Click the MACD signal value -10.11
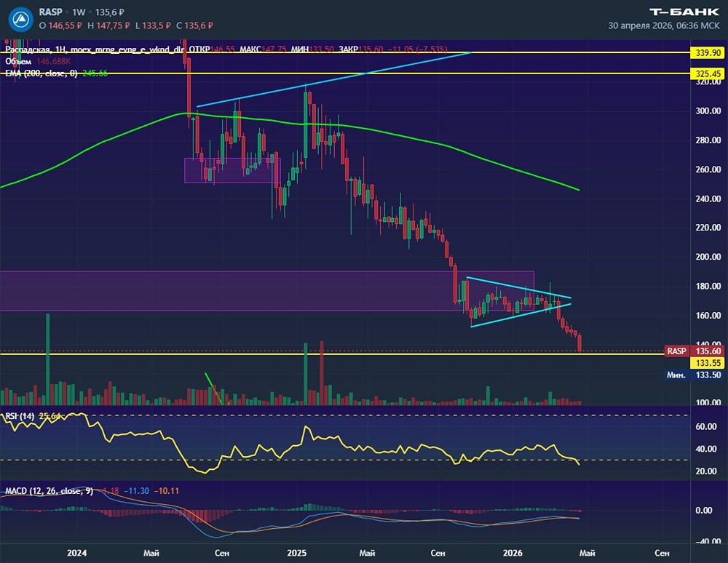 coord(166,491)
